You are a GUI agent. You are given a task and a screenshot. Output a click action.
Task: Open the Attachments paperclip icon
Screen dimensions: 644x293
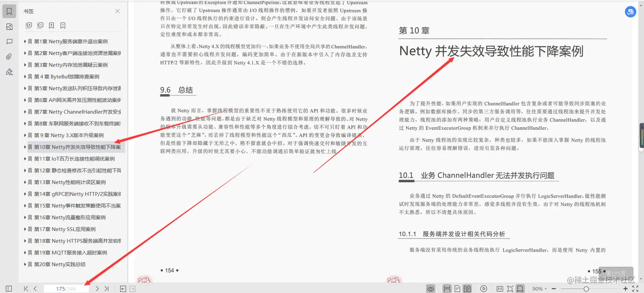pyautogui.click(x=9, y=56)
